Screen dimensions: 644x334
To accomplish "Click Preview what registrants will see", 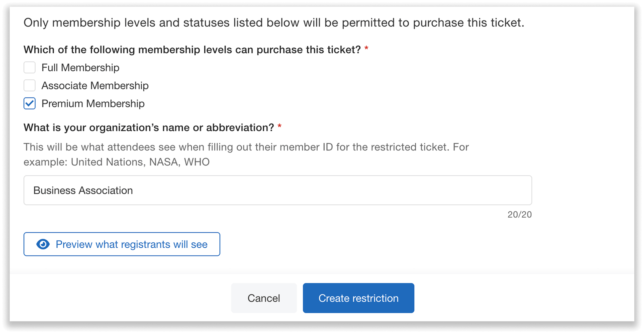I will click(x=122, y=244).
